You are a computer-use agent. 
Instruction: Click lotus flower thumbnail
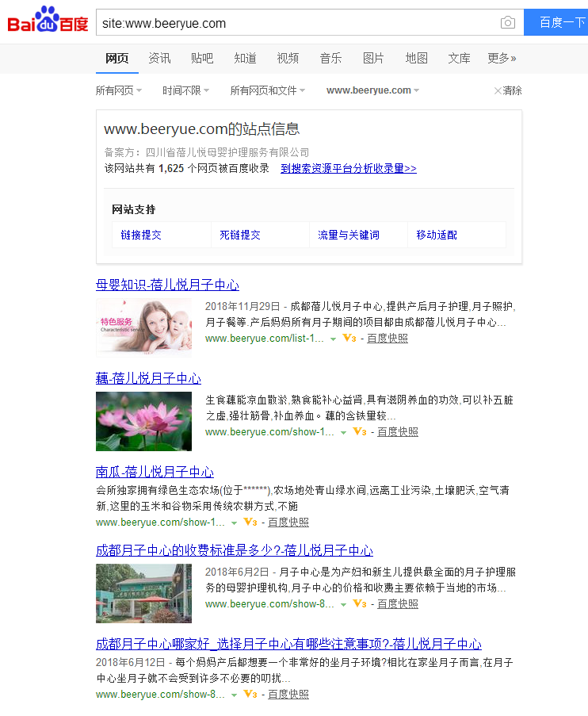click(143, 422)
